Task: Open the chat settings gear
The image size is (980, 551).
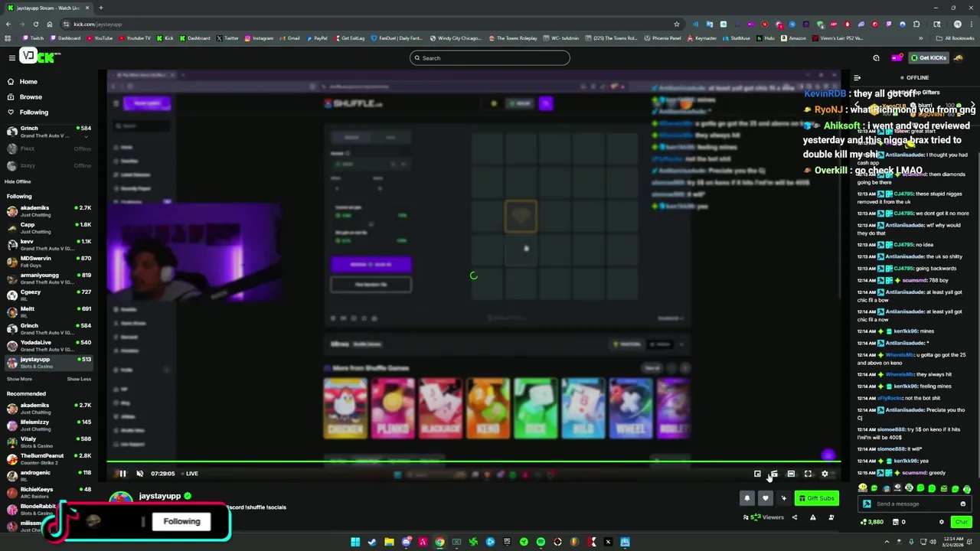Action: (x=942, y=522)
